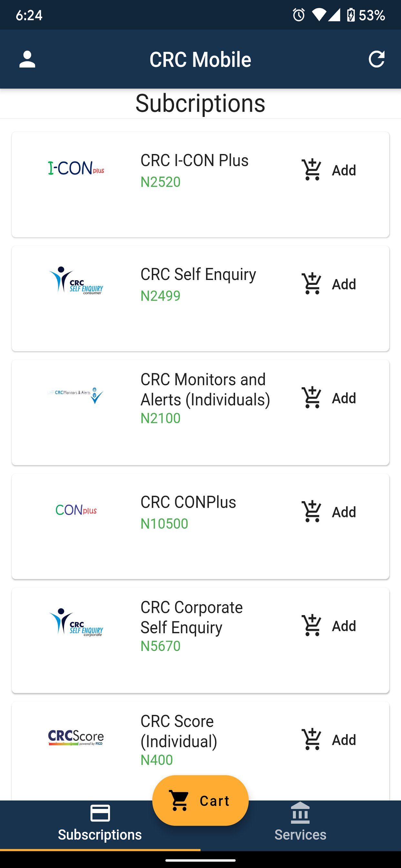Add CRC CONPlus to cart
This screenshot has height=868, width=401.
(329, 512)
